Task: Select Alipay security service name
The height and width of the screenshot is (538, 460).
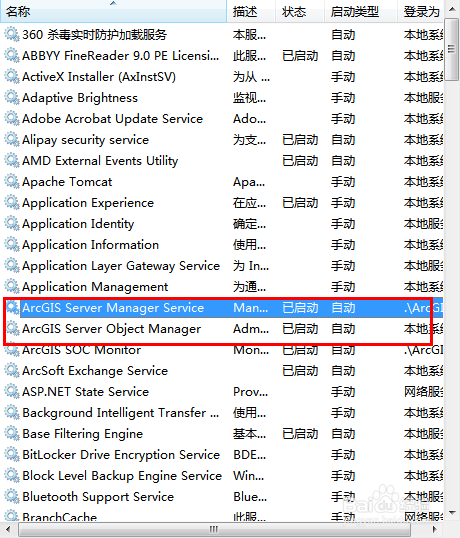Action: click(x=85, y=140)
